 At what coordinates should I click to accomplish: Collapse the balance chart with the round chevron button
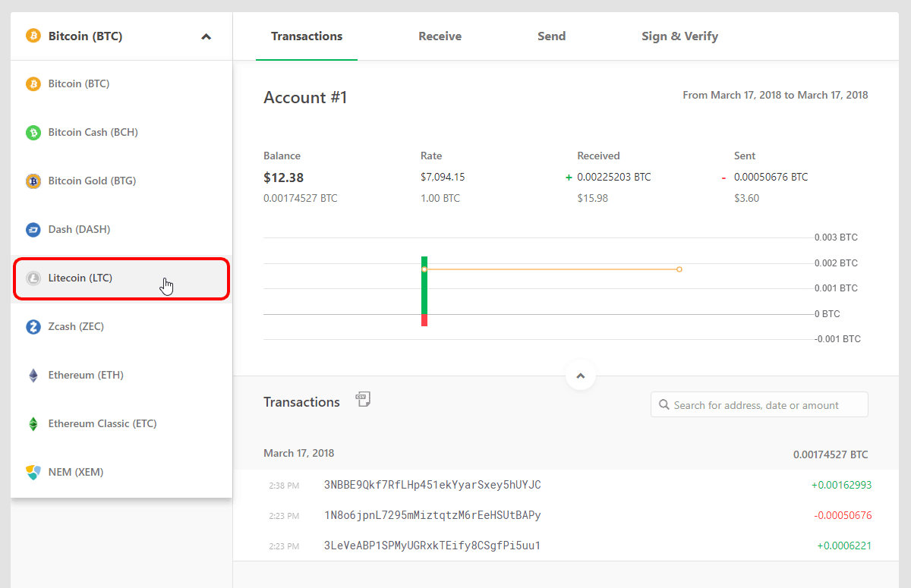(581, 375)
